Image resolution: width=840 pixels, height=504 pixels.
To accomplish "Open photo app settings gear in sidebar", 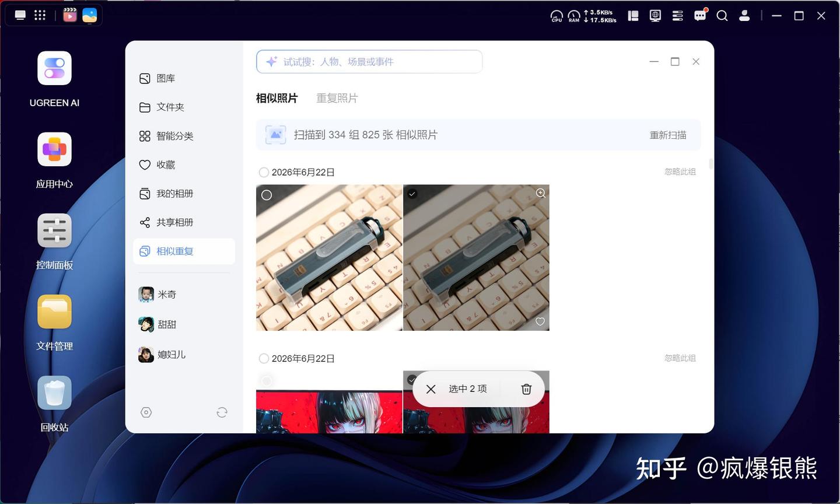I will 146,412.
